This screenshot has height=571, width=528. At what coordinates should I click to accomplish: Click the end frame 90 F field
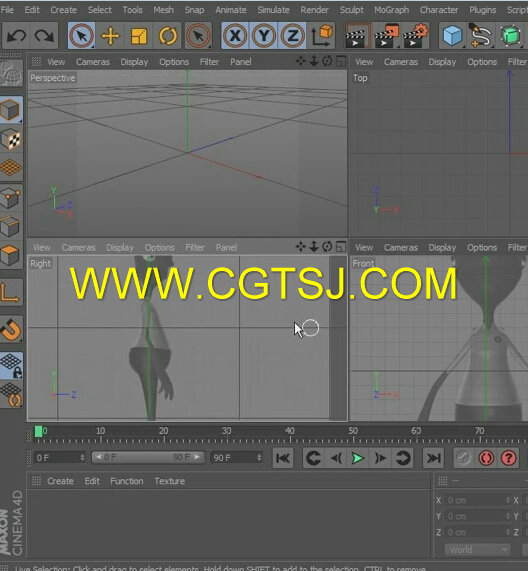[x=237, y=457]
